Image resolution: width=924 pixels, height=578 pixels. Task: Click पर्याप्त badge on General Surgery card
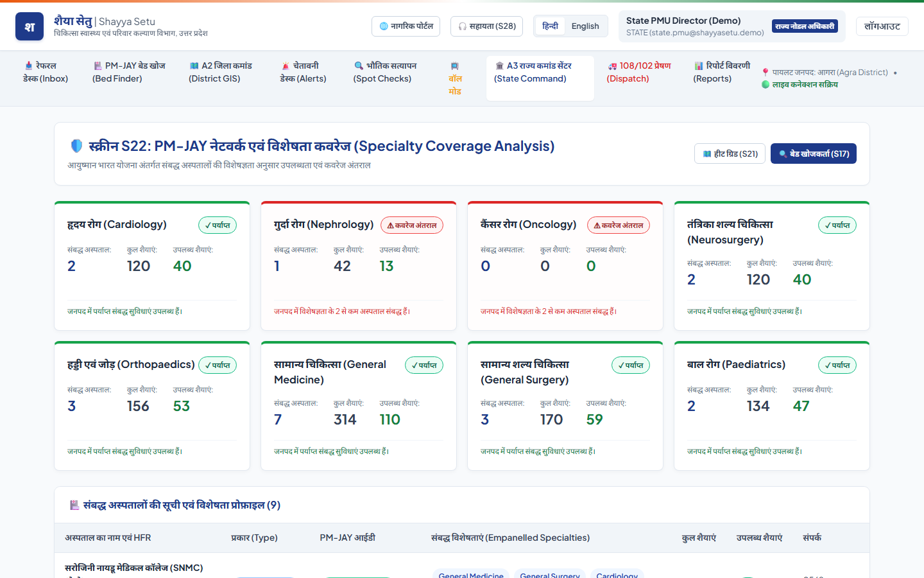point(631,365)
